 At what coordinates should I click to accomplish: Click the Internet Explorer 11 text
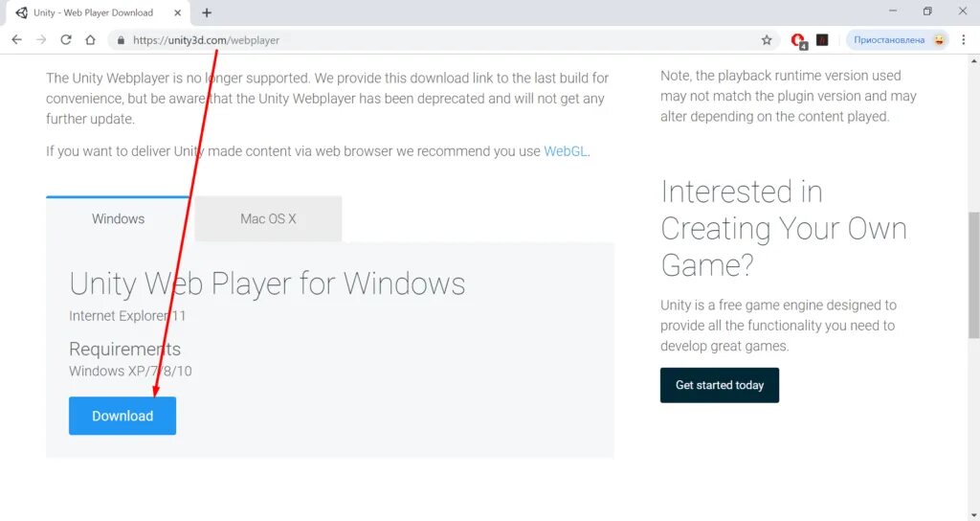(x=127, y=316)
